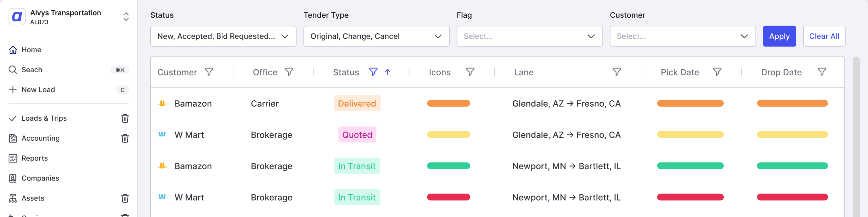The height and width of the screenshot is (217, 868).
Task: Click the Companies contact icon
Action: pos(13,178)
